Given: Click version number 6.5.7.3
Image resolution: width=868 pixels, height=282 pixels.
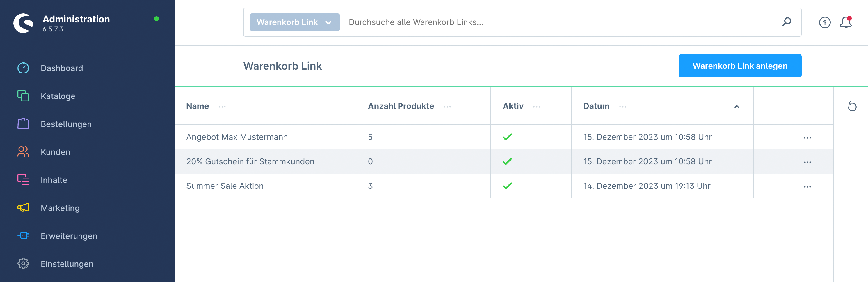Looking at the screenshot, I should [53, 29].
